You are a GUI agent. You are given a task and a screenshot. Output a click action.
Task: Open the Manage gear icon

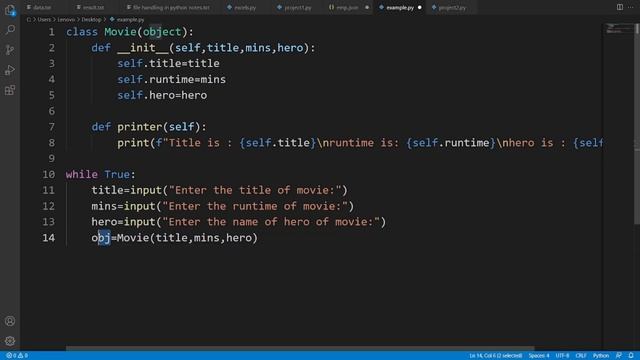click(x=10, y=340)
